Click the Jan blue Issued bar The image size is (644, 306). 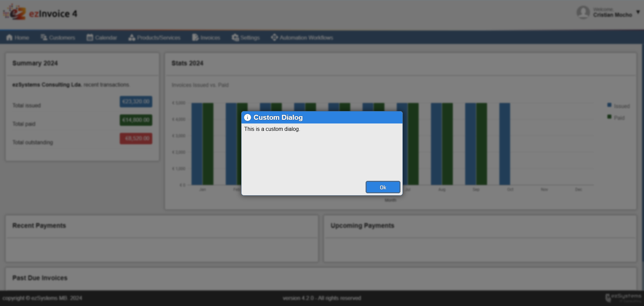click(197, 144)
